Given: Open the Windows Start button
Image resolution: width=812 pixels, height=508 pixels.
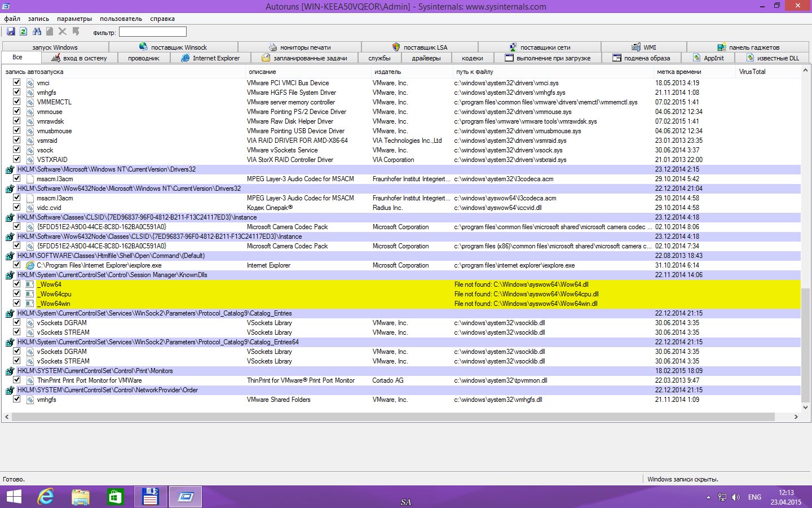Looking at the screenshot, I should (x=14, y=497).
